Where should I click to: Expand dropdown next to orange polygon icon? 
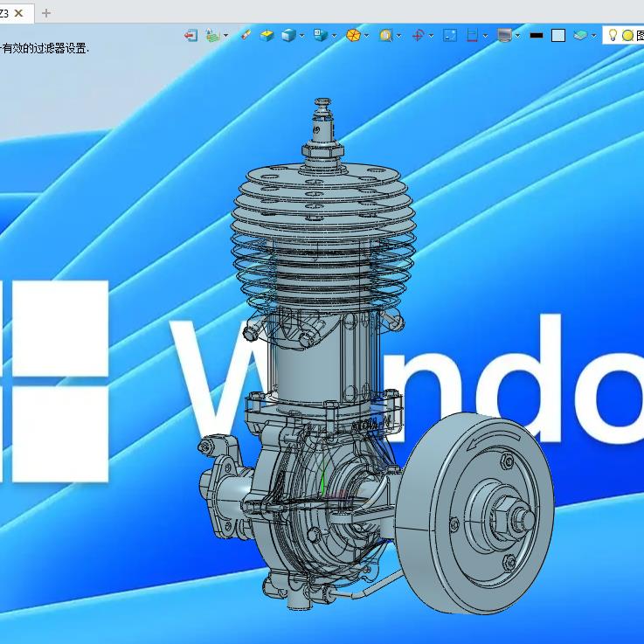[x=366, y=36]
